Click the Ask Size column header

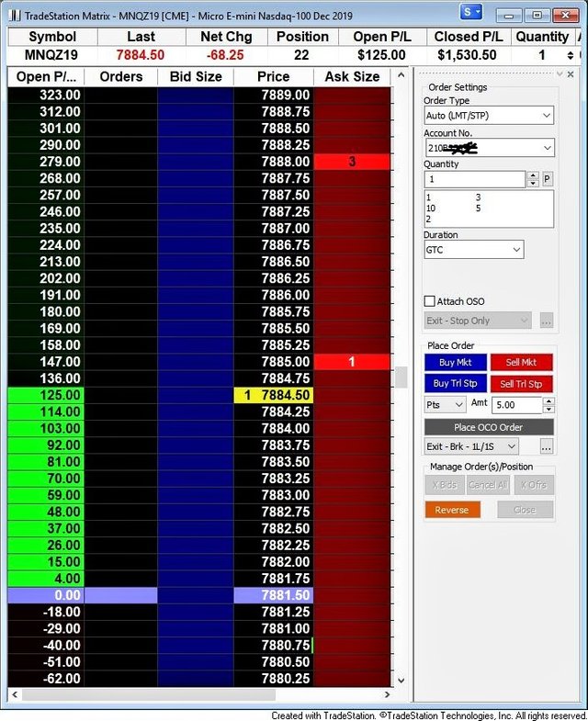[x=352, y=77]
